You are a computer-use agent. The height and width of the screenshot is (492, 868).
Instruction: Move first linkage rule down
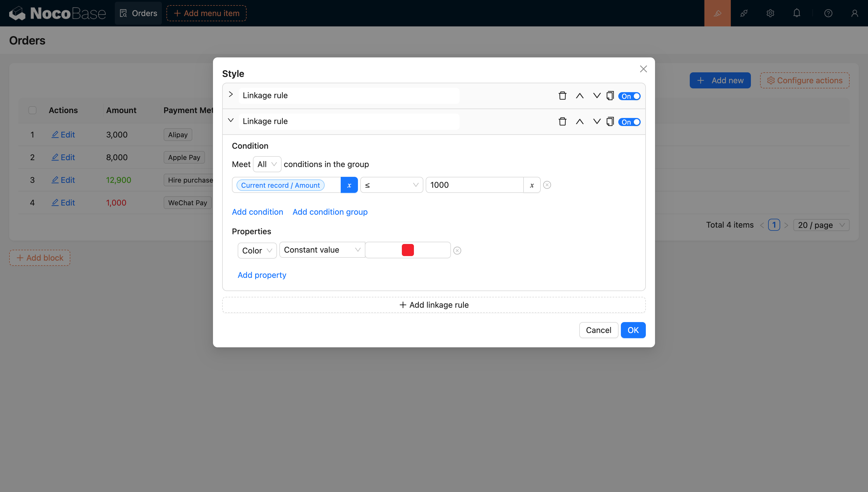click(x=597, y=96)
